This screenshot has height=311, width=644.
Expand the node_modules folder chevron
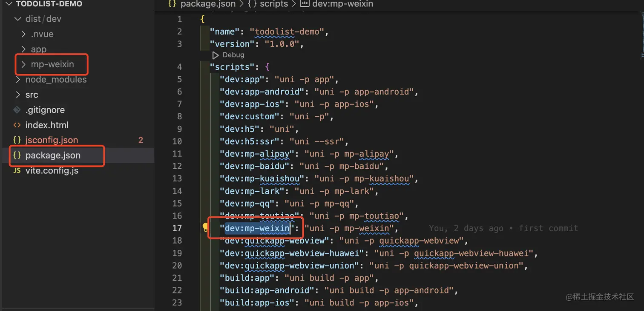point(17,80)
